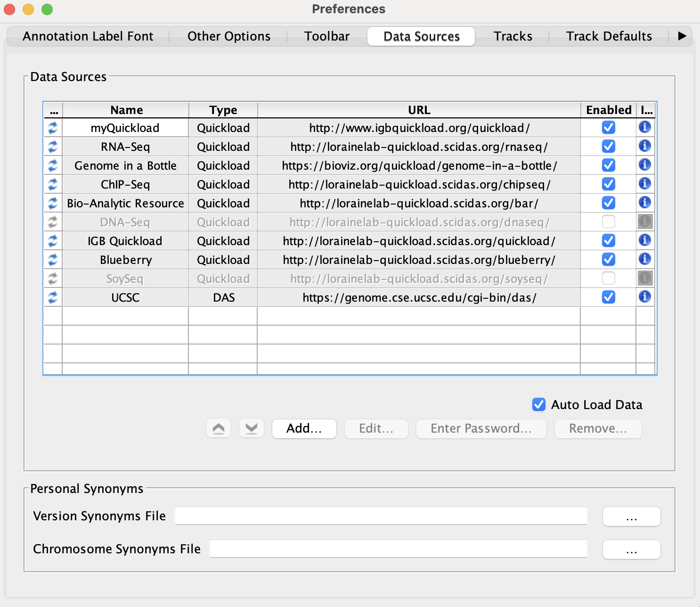The height and width of the screenshot is (607, 700).
Task: Disable the RNA-Seq source checkbox
Action: click(x=609, y=146)
